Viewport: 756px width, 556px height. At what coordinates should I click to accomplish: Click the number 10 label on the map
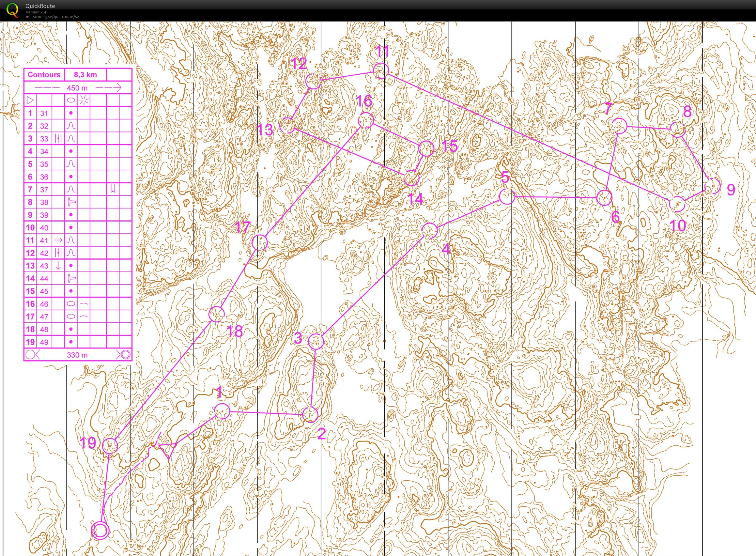click(x=678, y=225)
